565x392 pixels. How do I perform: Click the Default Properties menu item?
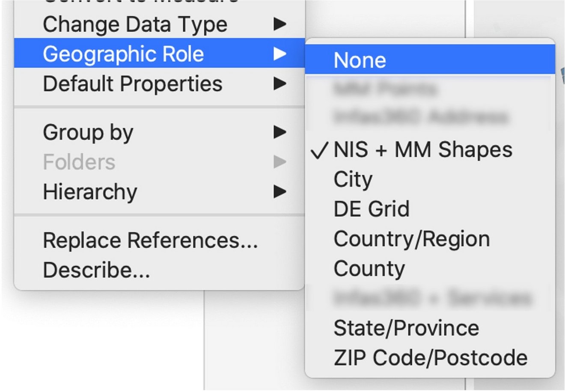(x=132, y=83)
